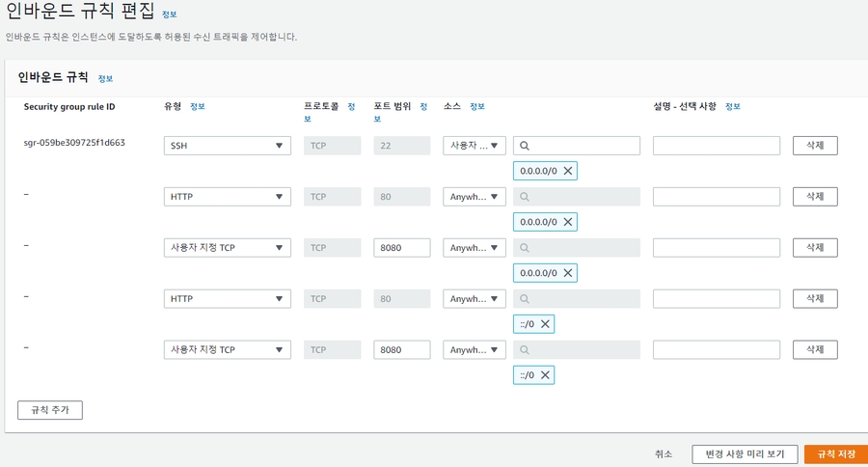Screen dimensions: 868x467
Task: Click 취소 to cancel editing
Action: click(x=664, y=453)
